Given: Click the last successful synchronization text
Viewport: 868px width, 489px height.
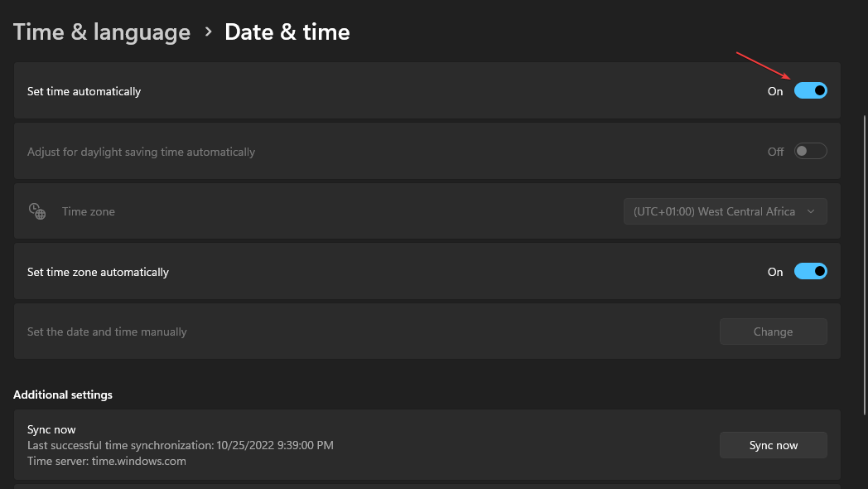Looking at the screenshot, I should 181,445.
